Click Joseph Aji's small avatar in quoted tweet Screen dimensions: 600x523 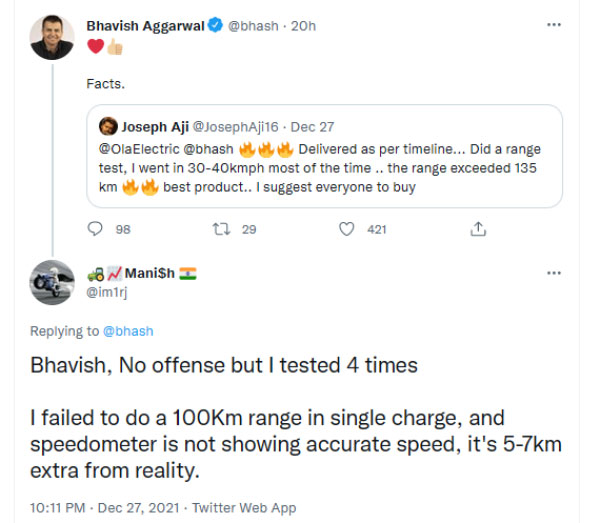coord(108,127)
